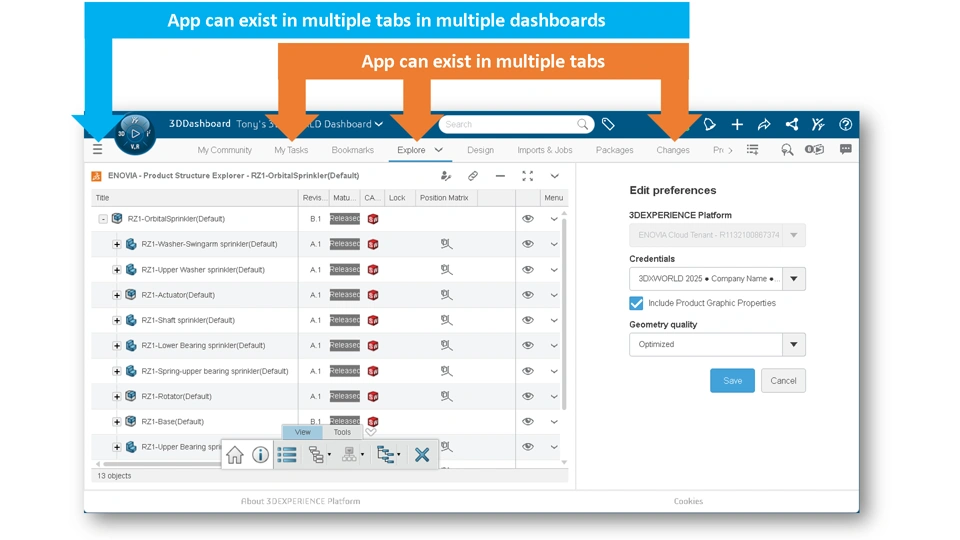This screenshot has width=960, height=540.
Task: Maximize the Product Structure Explorer widget
Action: pyautogui.click(x=527, y=176)
